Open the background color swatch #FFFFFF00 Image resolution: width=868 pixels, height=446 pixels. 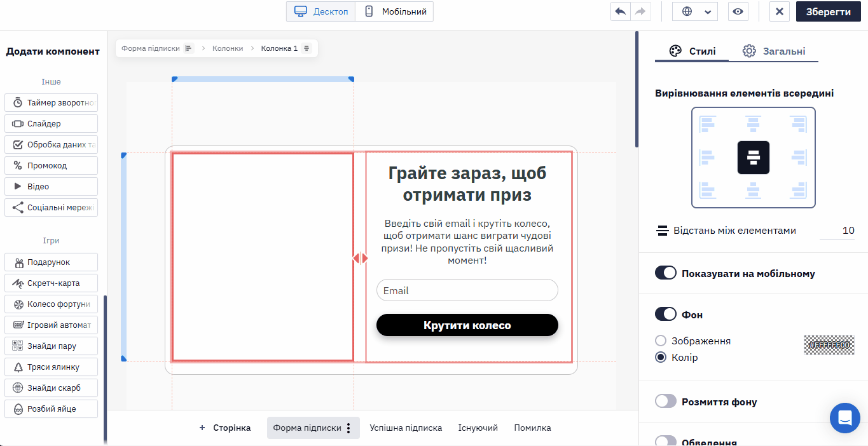point(829,345)
